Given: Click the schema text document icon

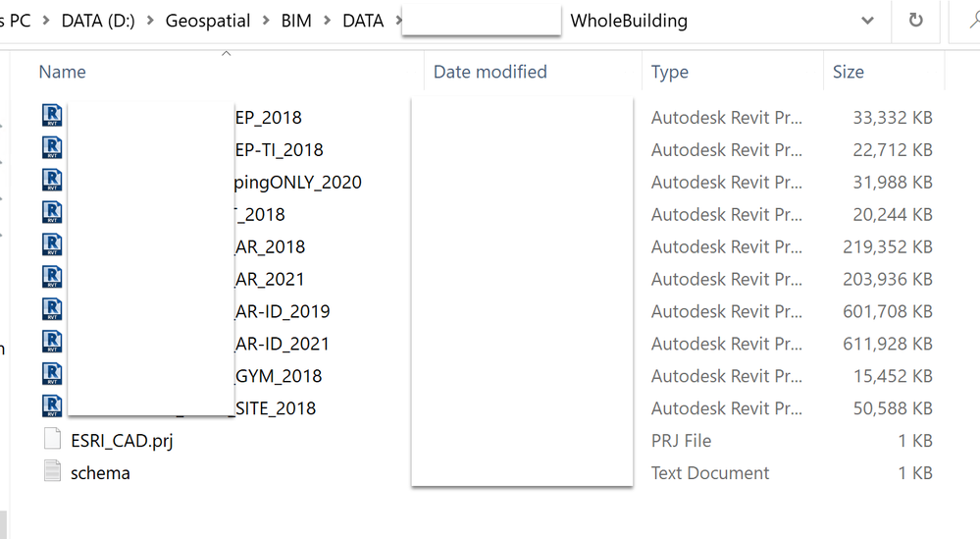Looking at the screenshot, I should 53,473.
